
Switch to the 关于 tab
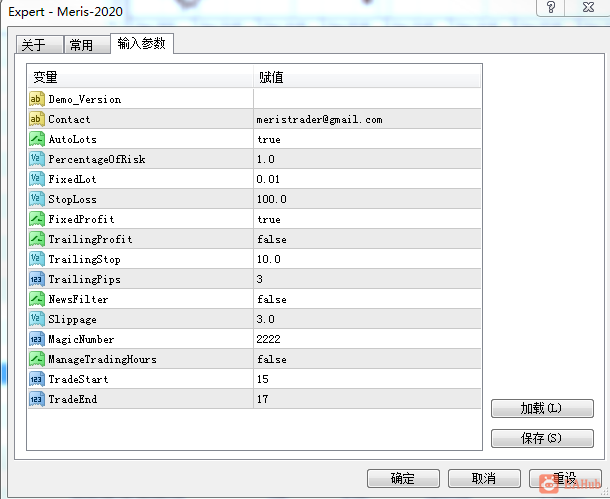39,44
